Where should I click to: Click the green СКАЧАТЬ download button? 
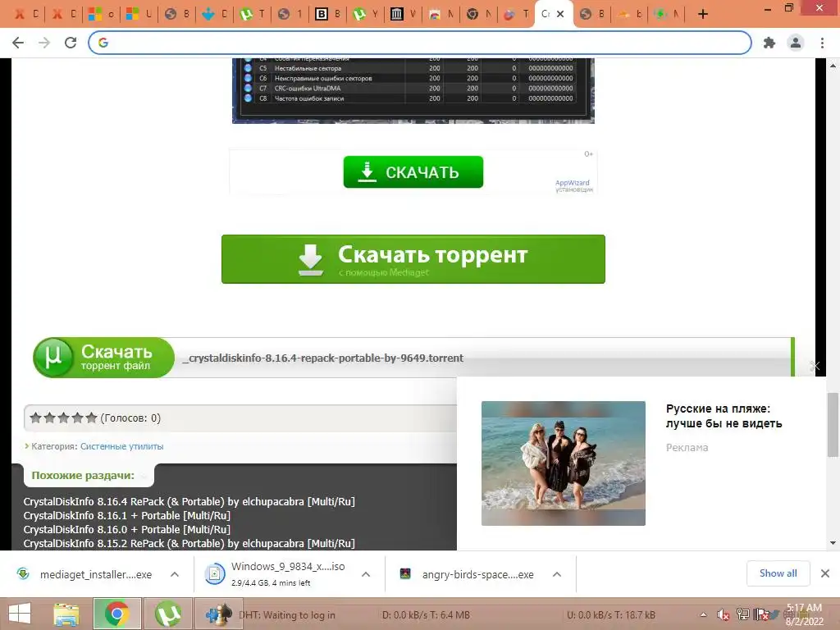[x=413, y=172]
